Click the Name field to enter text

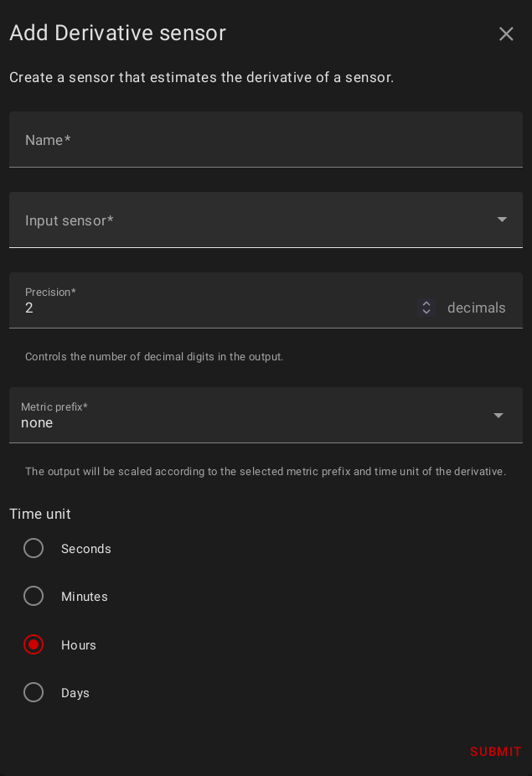[251, 140]
